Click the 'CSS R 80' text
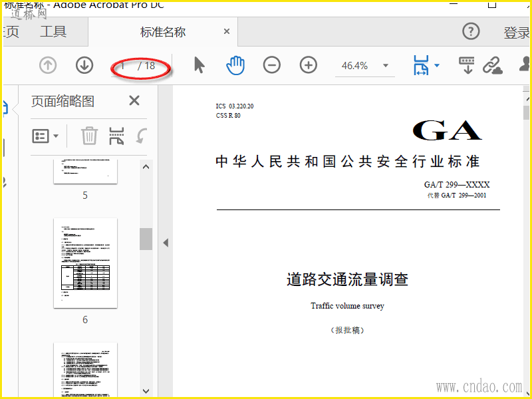This screenshot has width=532, height=399. click(228, 115)
